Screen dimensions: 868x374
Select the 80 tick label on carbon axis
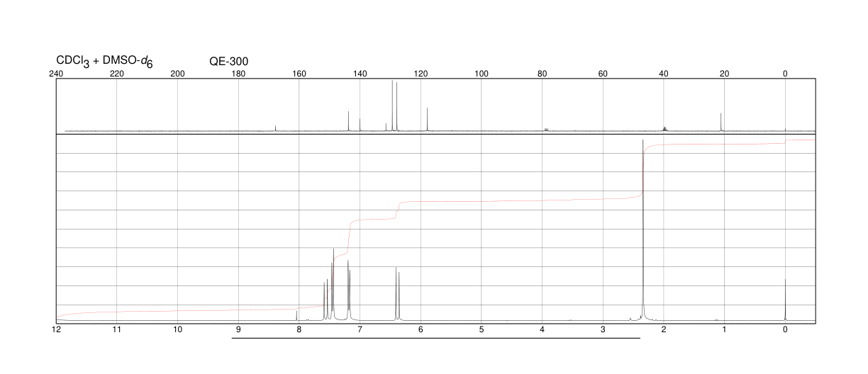click(542, 74)
